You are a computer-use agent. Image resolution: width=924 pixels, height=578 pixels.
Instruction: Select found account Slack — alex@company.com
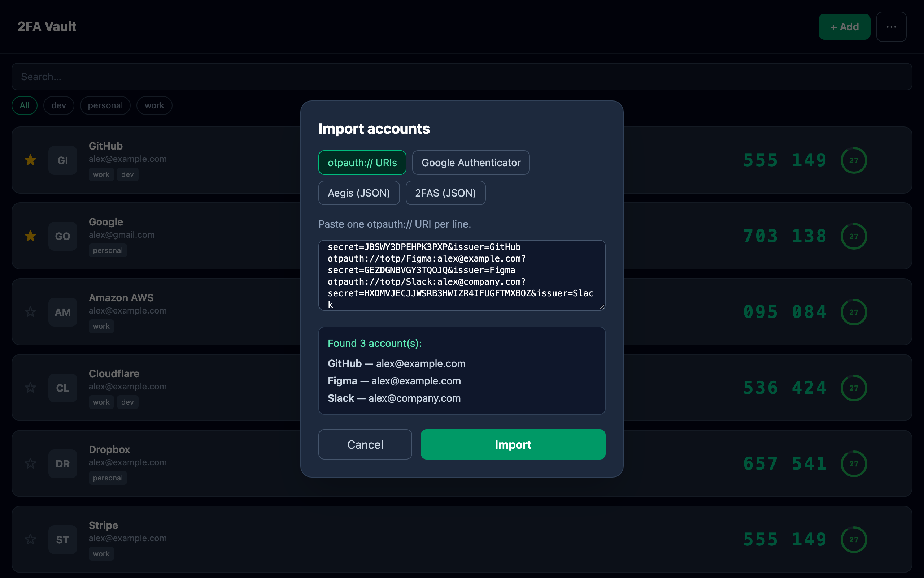[394, 398]
